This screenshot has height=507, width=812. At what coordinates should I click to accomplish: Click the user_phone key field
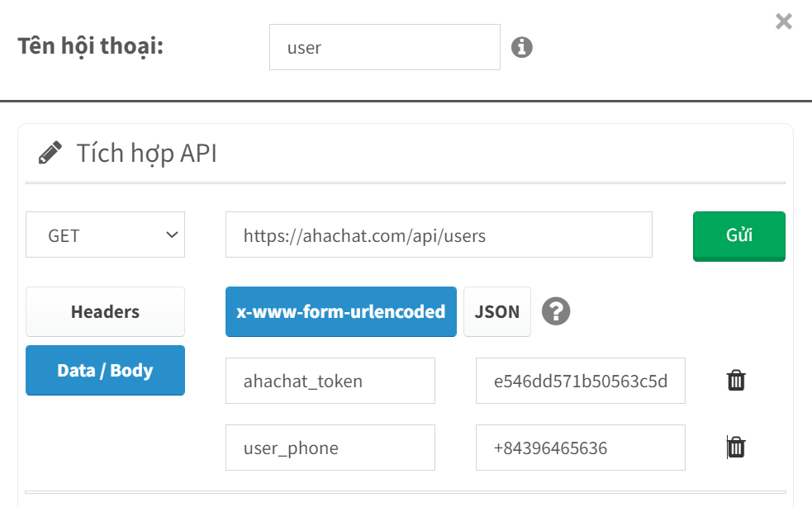pyautogui.click(x=330, y=448)
